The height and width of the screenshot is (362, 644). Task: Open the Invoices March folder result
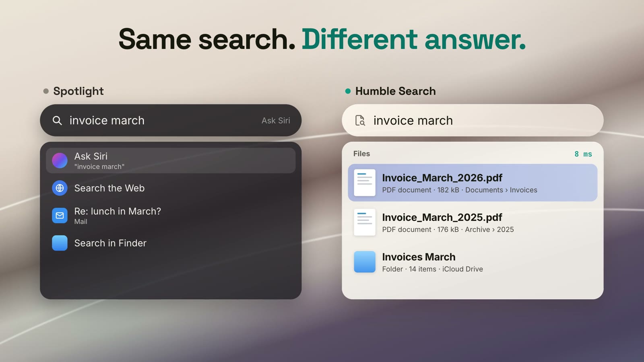pos(473,262)
